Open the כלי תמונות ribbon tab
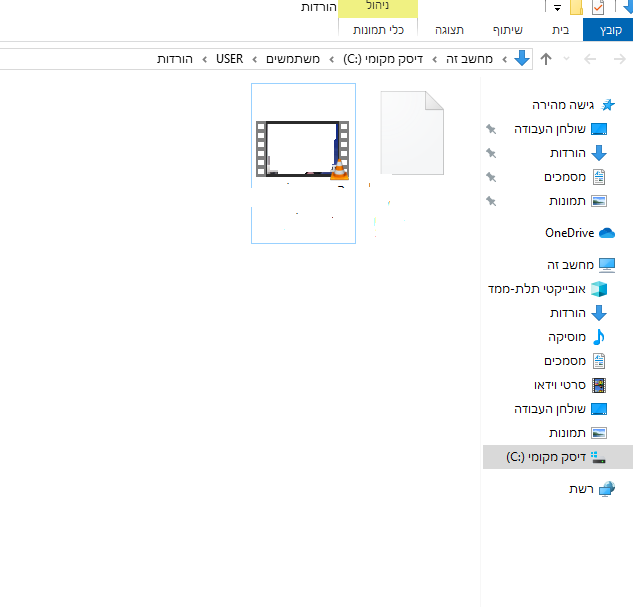This screenshot has width=633, height=607. coord(378,30)
